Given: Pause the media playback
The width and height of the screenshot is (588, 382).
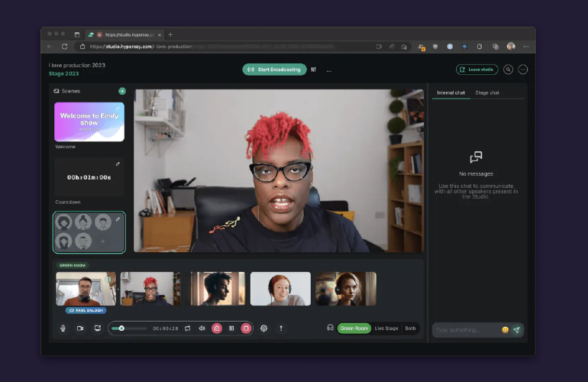Looking at the screenshot, I should click(x=231, y=329).
